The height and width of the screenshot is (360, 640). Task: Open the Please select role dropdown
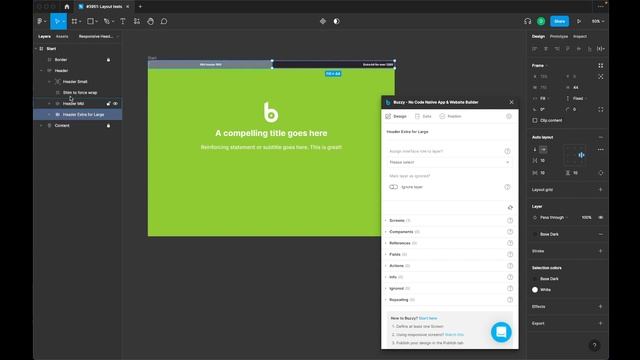pyautogui.click(x=449, y=162)
